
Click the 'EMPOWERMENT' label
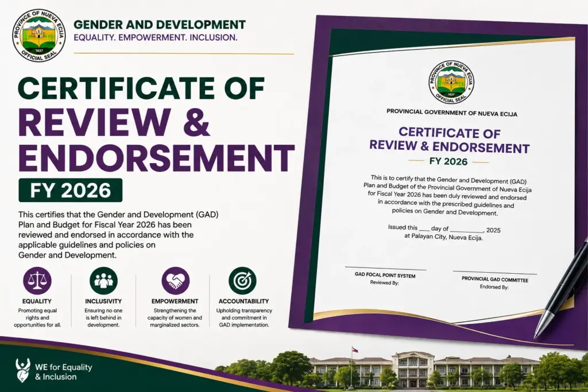[x=175, y=301]
